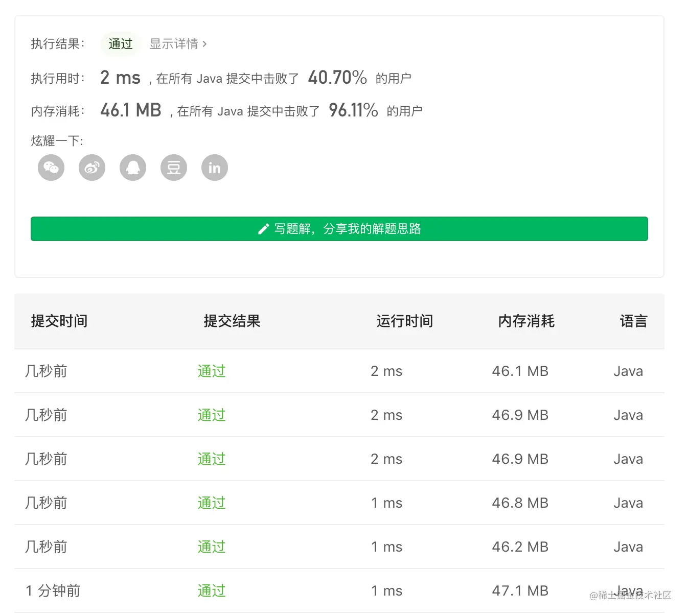Click 写题解 green share solution button
The image size is (687, 616).
point(339,229)
